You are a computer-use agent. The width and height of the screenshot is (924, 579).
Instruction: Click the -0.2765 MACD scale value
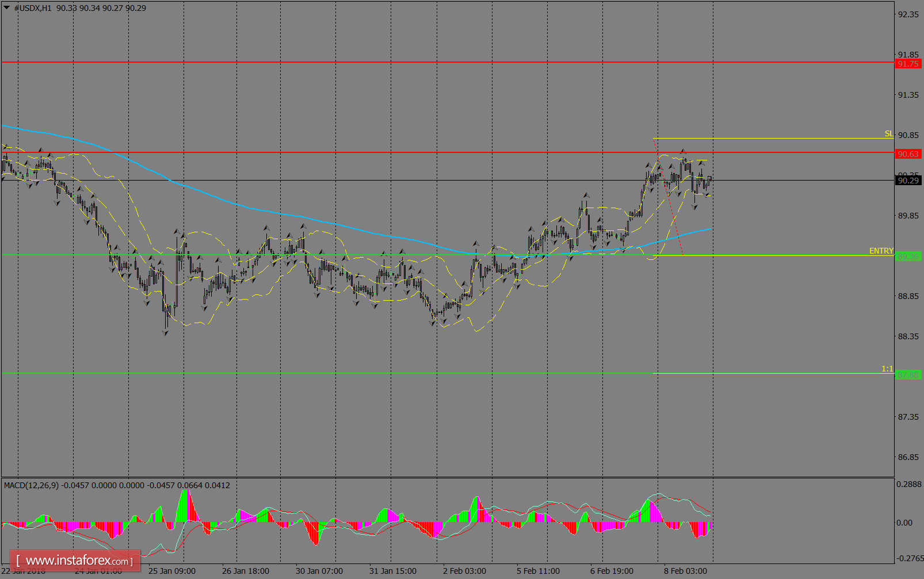(x=909, y=558)
